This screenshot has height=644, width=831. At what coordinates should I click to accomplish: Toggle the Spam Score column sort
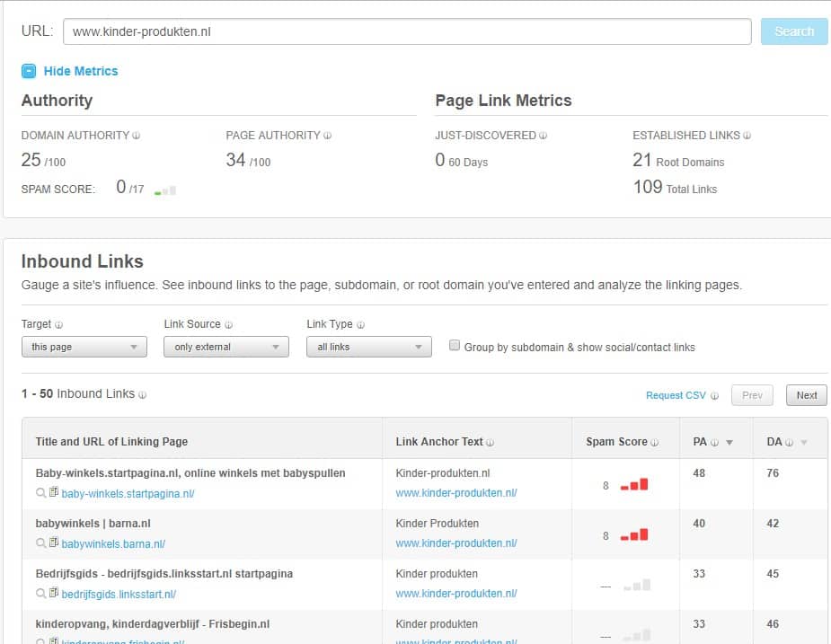[x=616, y=440]
